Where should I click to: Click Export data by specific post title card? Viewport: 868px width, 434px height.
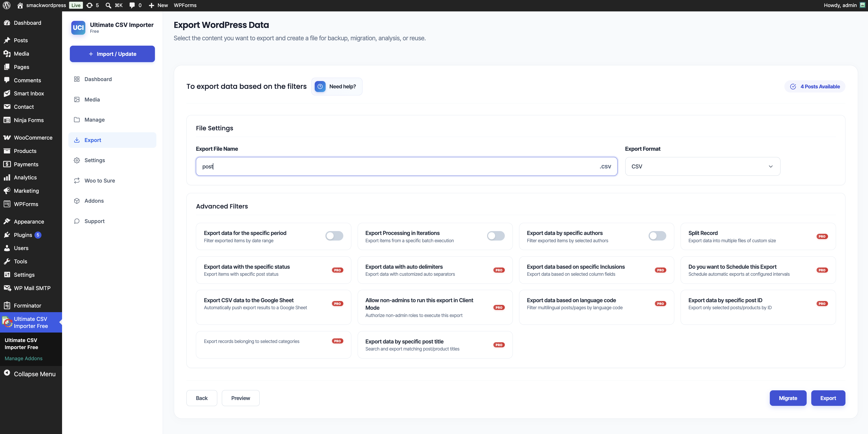click(435, 345)
